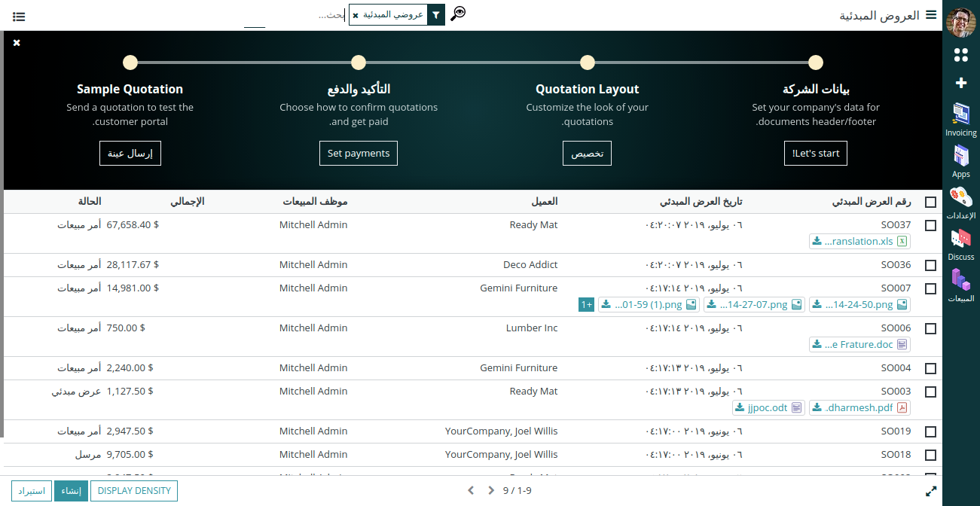The image size is (980, 506).
Task: Open the list view options icon
Action: 19,16
